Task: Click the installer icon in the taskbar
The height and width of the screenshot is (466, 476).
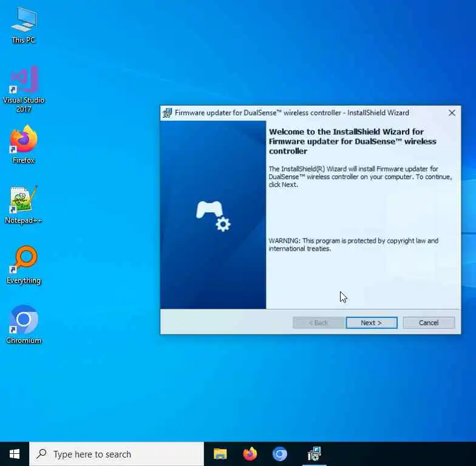Action: [x=314, y=454]
